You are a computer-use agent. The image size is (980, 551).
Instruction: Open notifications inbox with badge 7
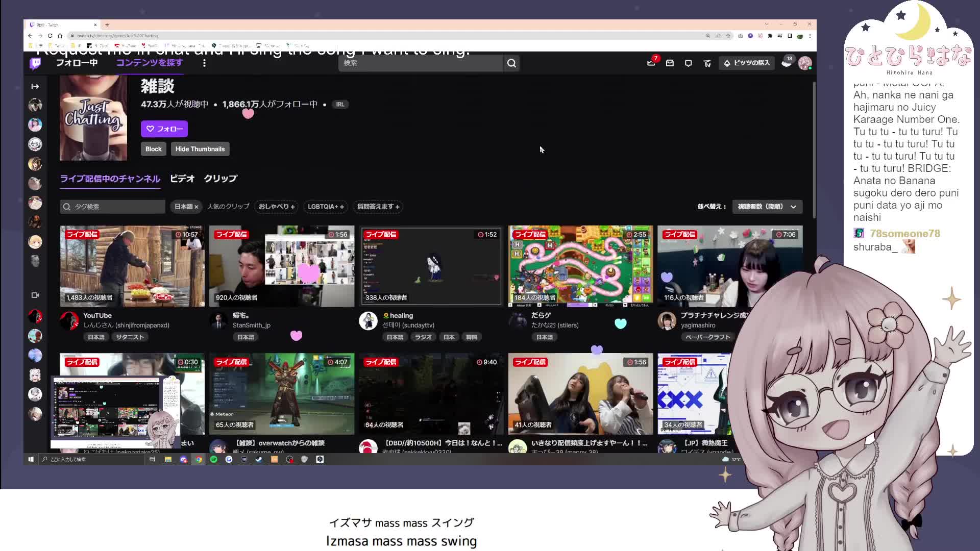coord(651,63)
